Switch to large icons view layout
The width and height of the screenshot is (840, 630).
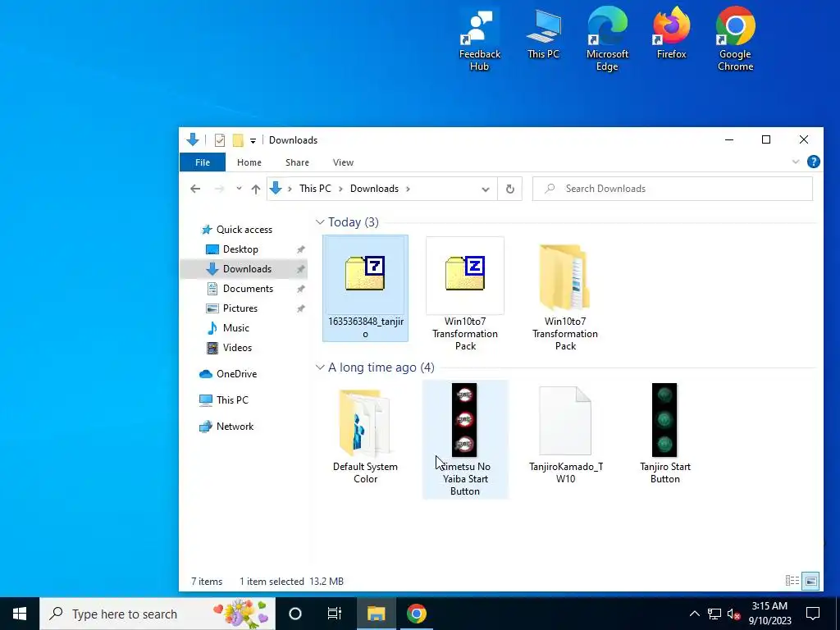[x=811, y=581]
